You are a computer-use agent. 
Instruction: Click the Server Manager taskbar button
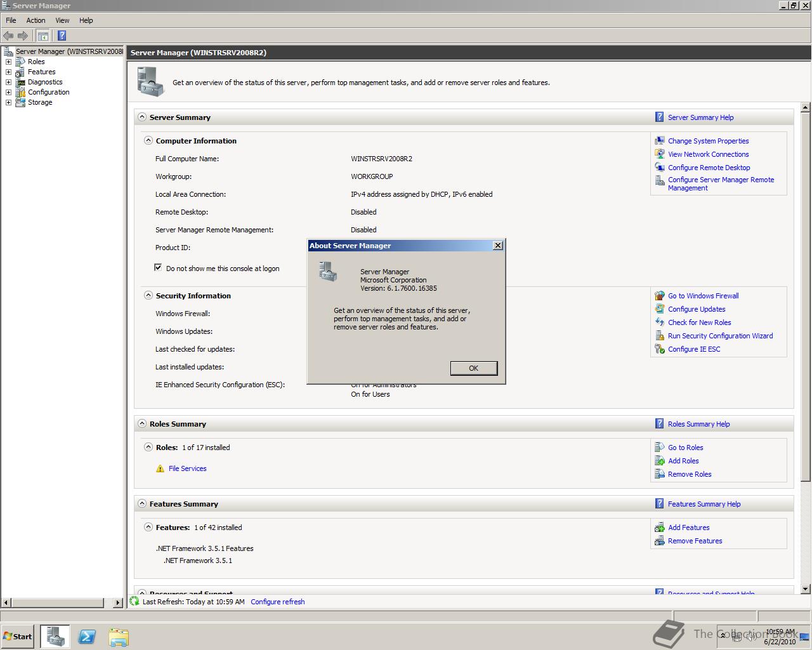click(55, 636)
